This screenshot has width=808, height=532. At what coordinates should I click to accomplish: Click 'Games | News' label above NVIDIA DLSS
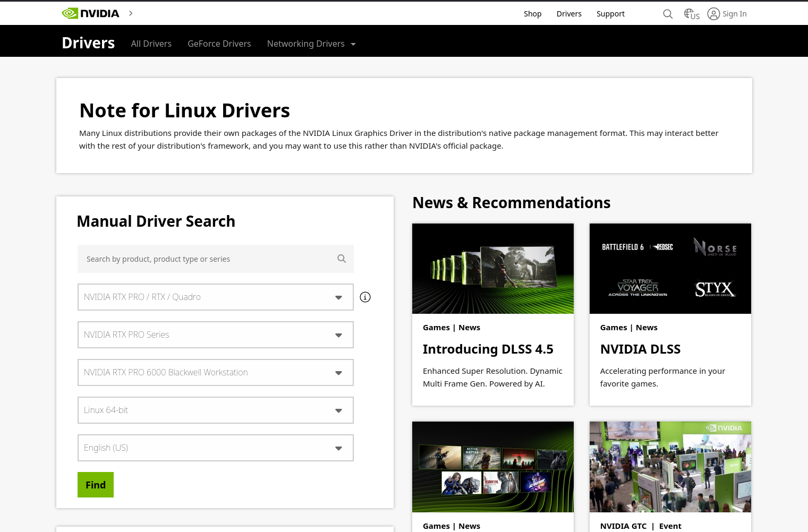(x=629, y=328)
